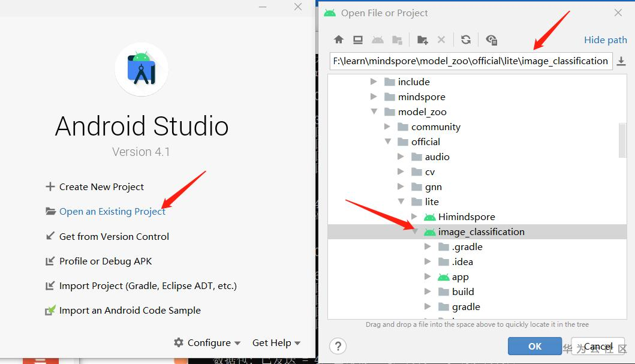Click icon beside Import an Android Code Sample

tap(50, 311)
